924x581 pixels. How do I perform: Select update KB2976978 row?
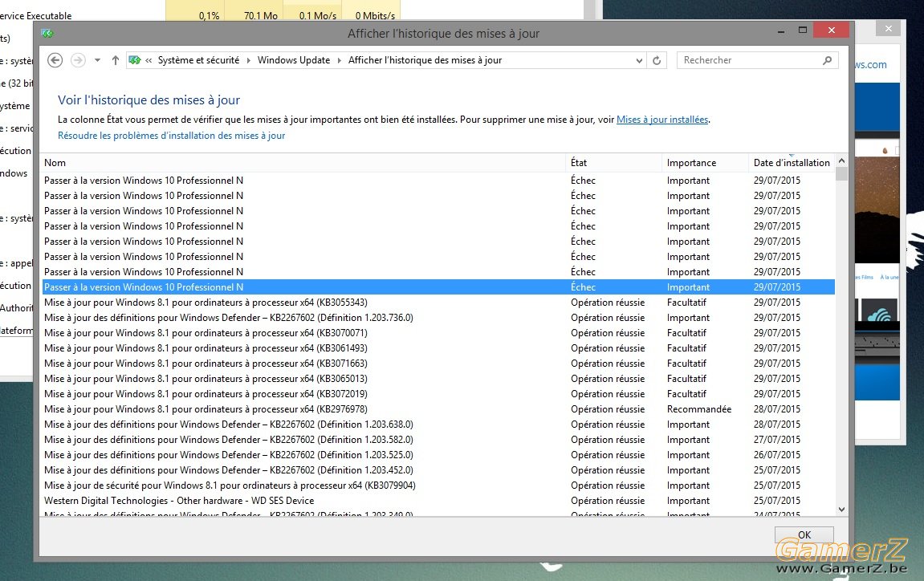pos(438,409)
